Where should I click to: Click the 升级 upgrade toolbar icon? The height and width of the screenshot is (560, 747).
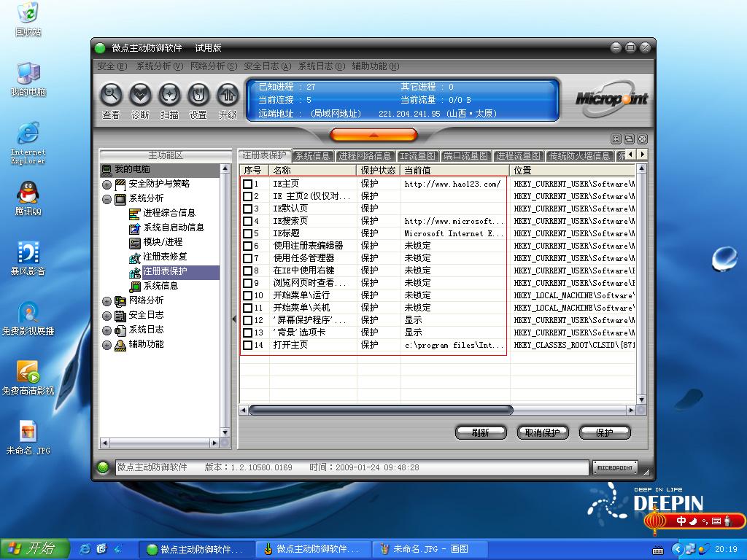[228, 96]
